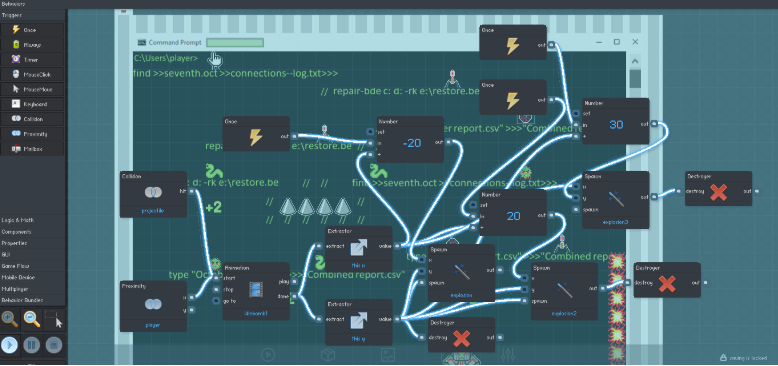This screenshot has height=366, width=778.
Task: Expand the Game Flow category
Action: point(32,266)
